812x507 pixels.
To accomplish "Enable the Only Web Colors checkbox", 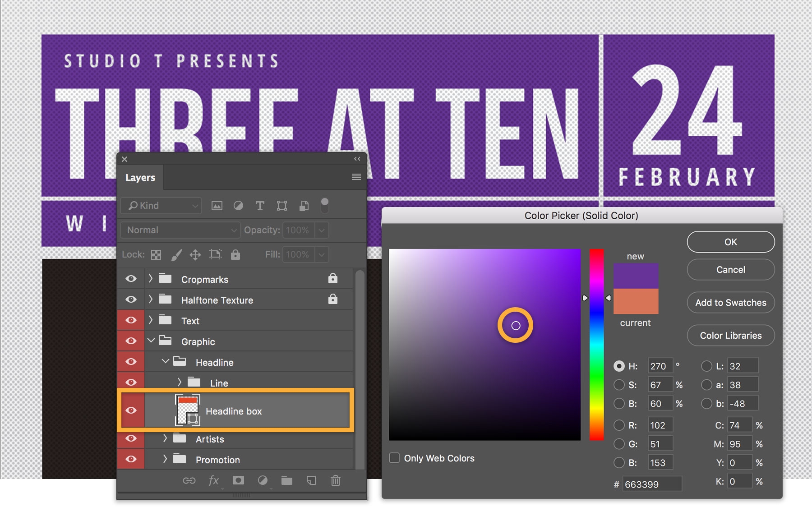I will pyautogui.click(x=395, y=458).
